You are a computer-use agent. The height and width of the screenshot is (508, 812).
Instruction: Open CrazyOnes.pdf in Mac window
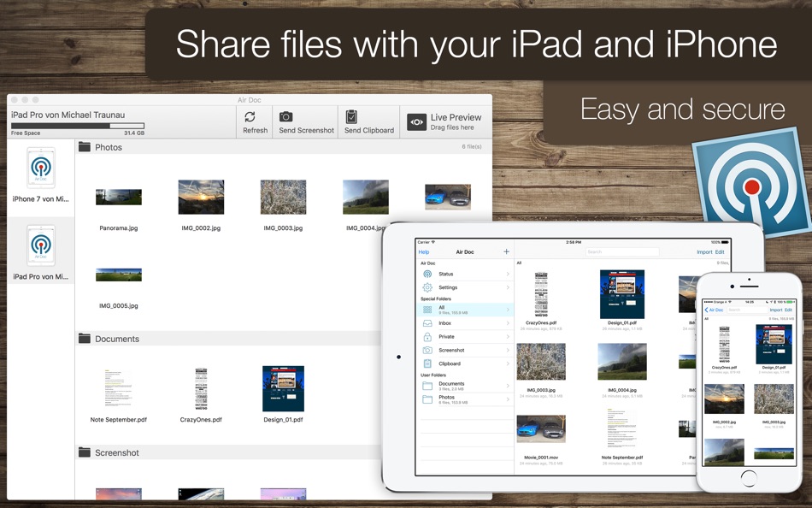click(201, 389)
